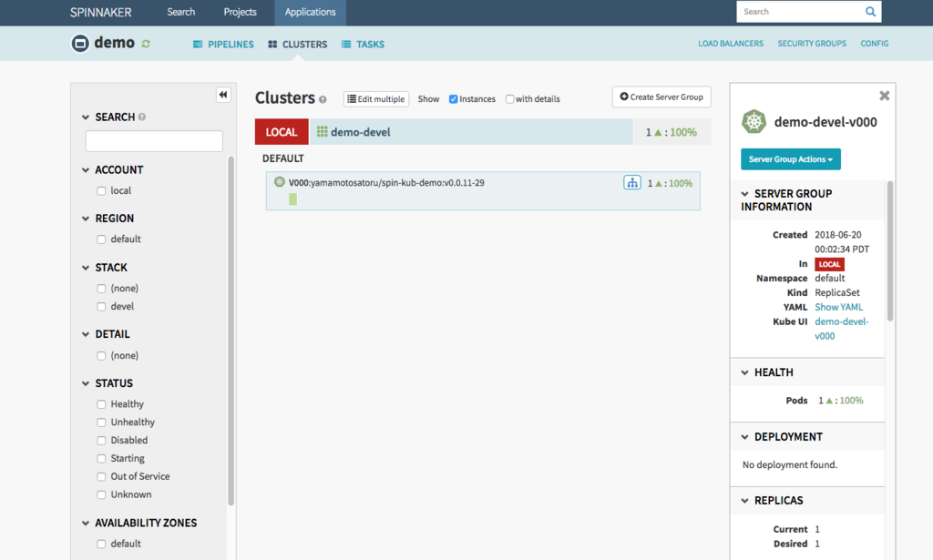The height and width of the screenshot is (560, 933).
Task: Collapse SERVER GROUP INFORMATION section
Action: pos(745,194)
